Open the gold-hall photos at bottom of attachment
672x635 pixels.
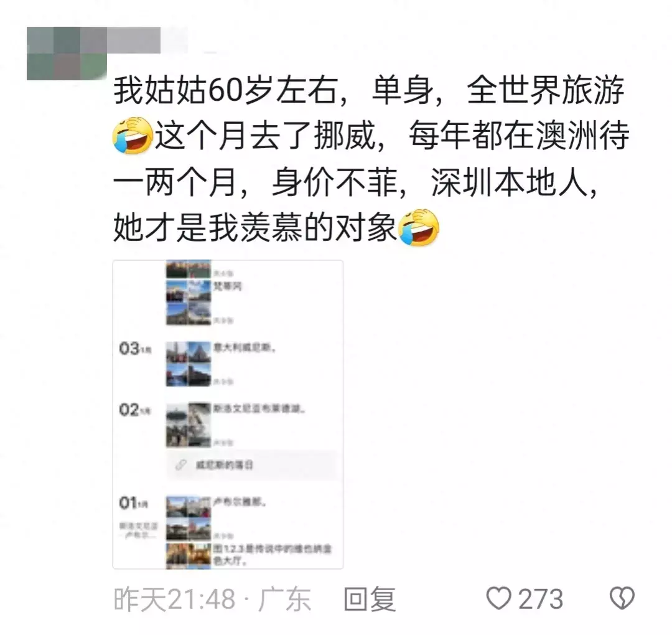point(189,555)
